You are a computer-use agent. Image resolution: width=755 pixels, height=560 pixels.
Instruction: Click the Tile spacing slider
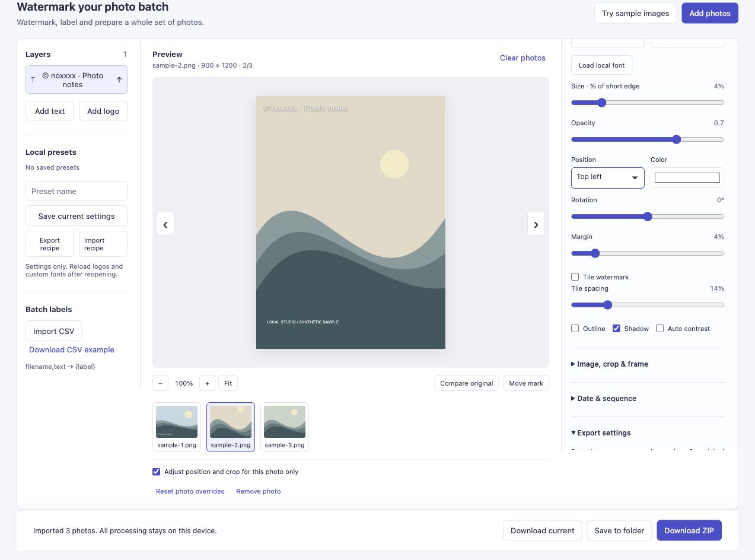click(648, 305)
